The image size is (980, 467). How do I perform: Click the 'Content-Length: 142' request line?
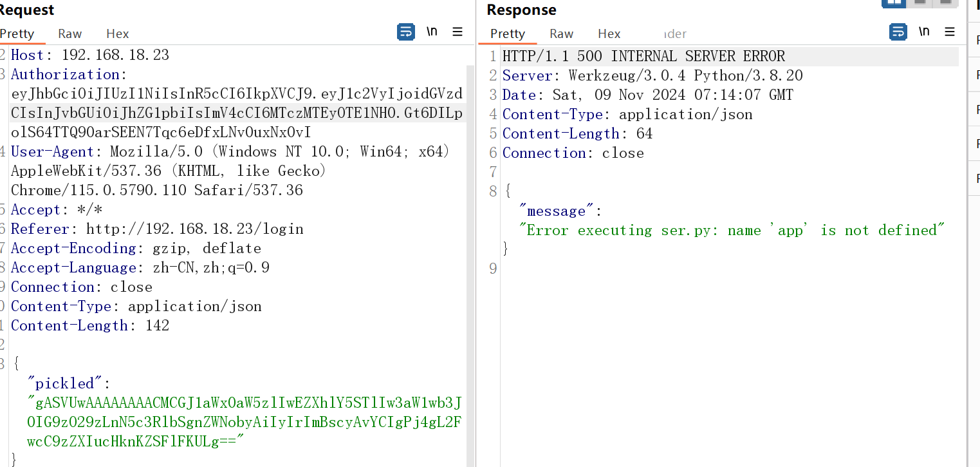[x=90, y=326]
